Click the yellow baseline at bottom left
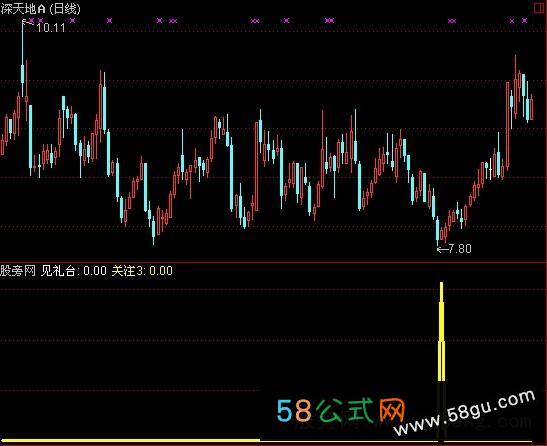The height and width of the screenshot is (446, 547). (x=130, y=440)
